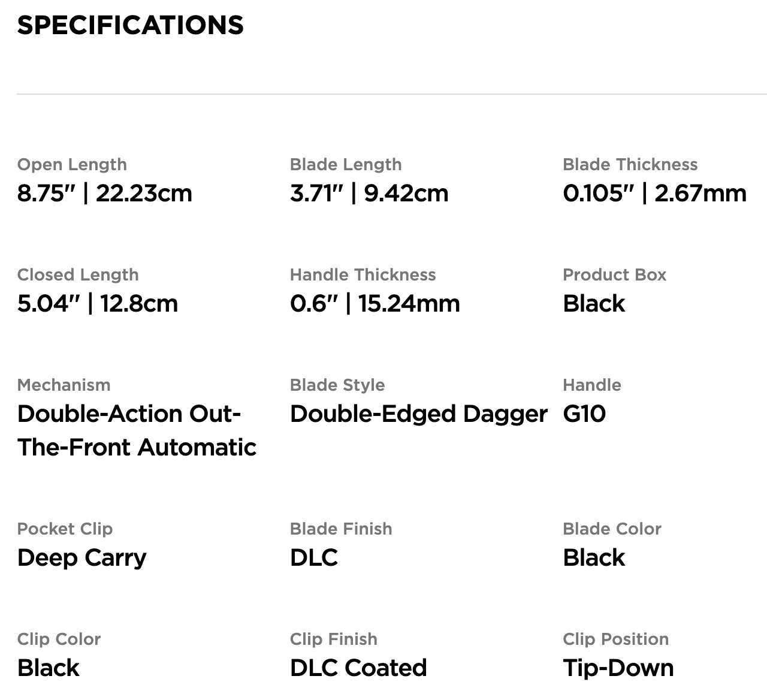Click the Double-Action Out-The-Front Automatic text
Screen dimensions: 767x700
coord(137,430)
